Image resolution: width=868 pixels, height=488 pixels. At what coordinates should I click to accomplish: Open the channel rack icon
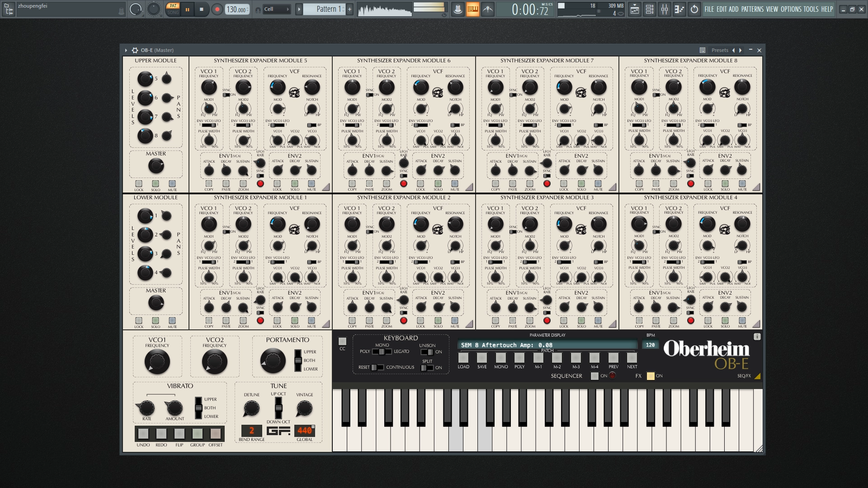pos(650,9)
